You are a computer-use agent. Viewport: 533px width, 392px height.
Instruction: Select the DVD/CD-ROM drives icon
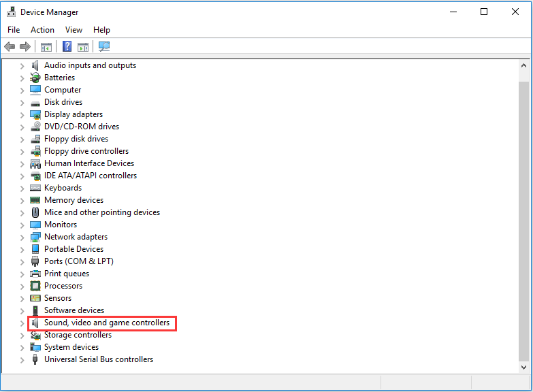35,127
